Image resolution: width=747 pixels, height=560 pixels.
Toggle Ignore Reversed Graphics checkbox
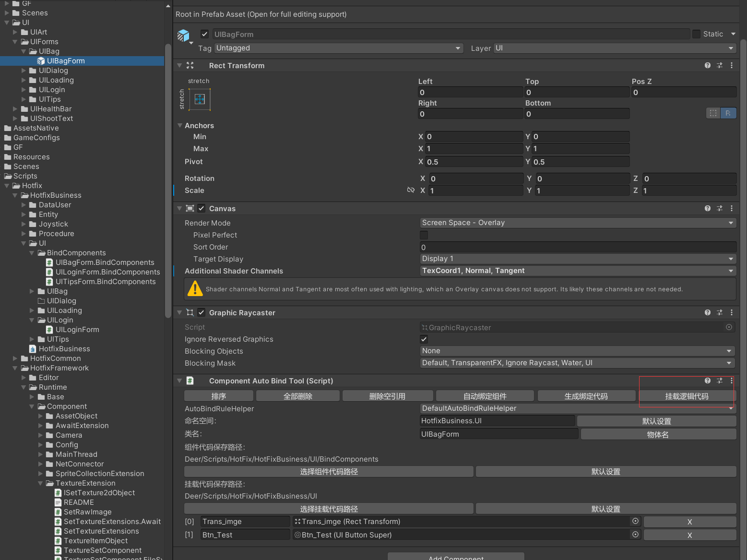[x=424, y=339]
